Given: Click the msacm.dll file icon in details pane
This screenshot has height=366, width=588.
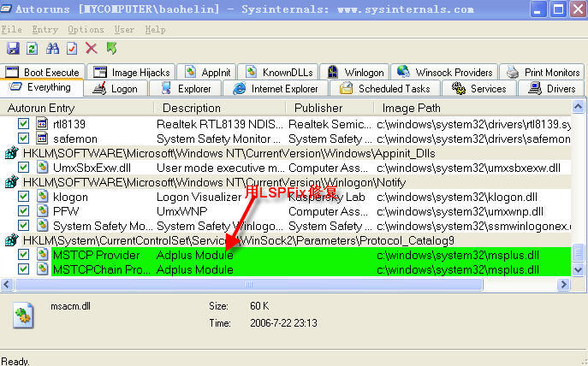Looking at the screenshot, I should tap(23, 316).
